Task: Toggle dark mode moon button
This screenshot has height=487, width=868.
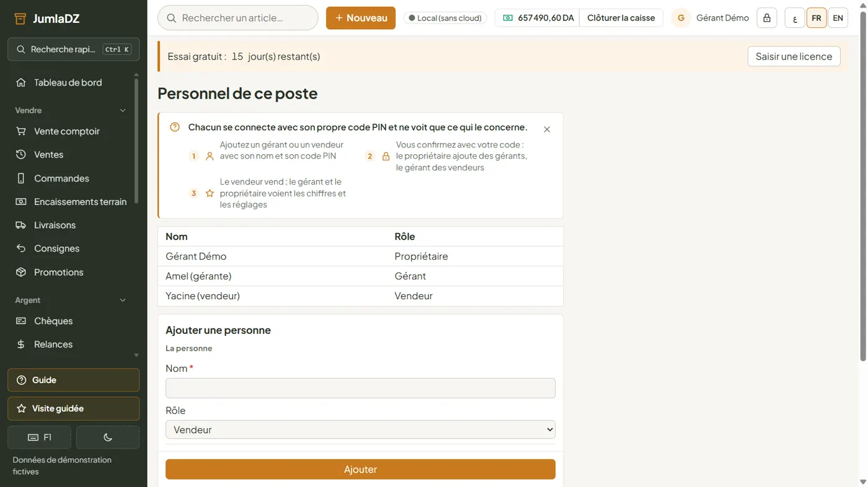Action: pyautogui.click(x=108, y=437)
